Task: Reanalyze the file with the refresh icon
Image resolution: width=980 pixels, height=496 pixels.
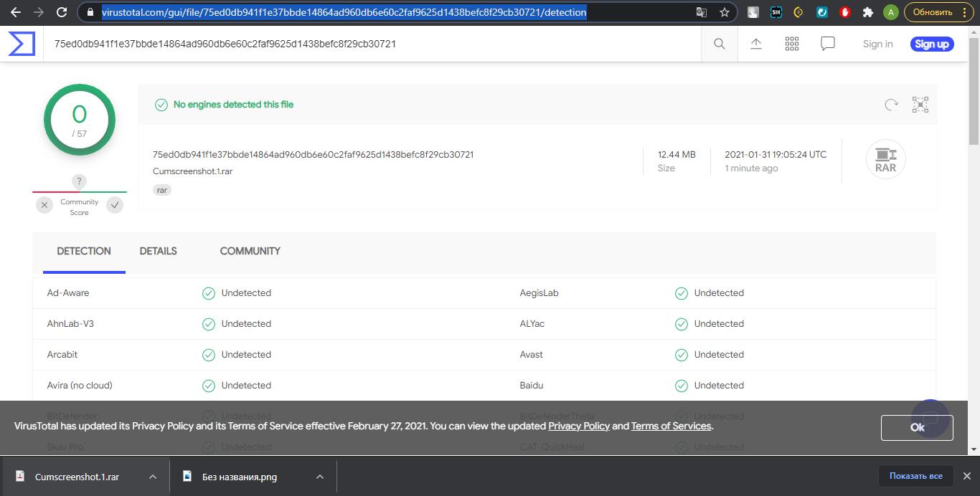Action: pos(892,105)
